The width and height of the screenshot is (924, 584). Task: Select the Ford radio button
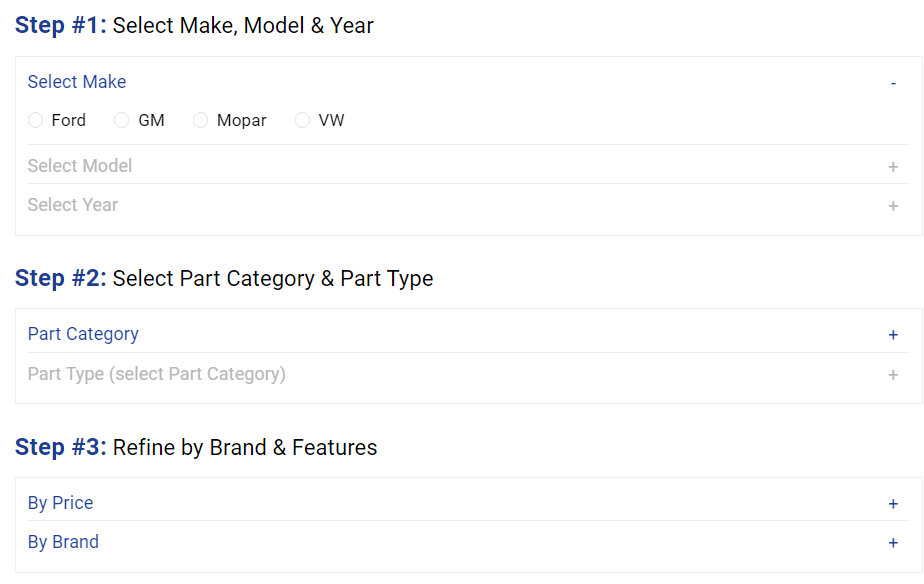36,120
